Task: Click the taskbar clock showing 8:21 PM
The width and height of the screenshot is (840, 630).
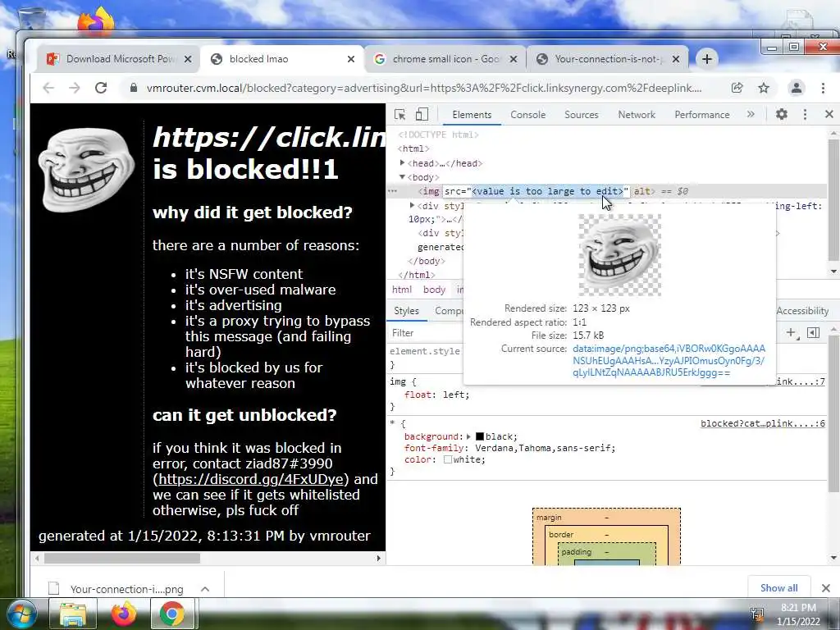Action: (x=798, y=614)
